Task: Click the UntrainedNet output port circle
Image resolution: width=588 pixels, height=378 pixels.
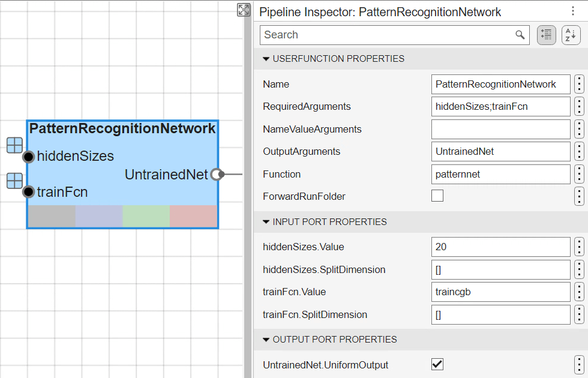Action: [217, 175]
